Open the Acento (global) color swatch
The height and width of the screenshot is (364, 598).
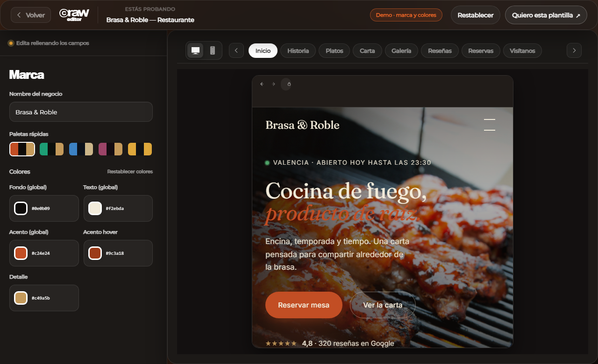click(x=21, y=253)
